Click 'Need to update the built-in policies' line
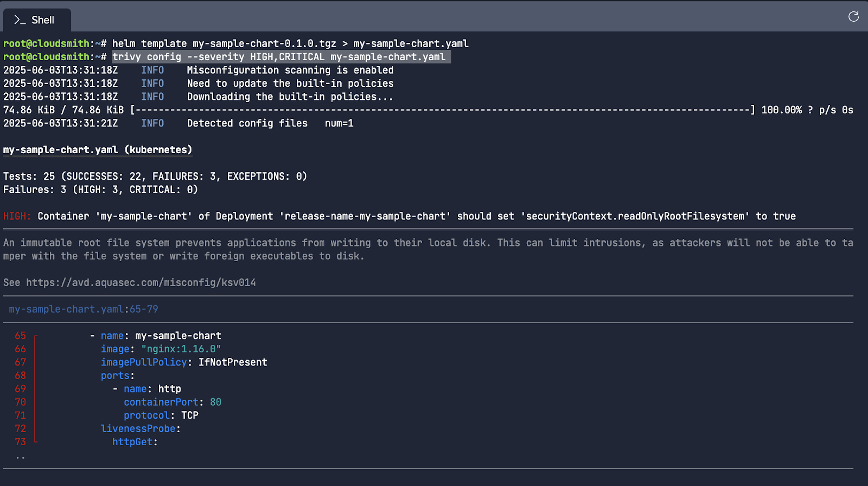This screenshot has width=868, height=486. pyautogui.click(x=290, y=84)
